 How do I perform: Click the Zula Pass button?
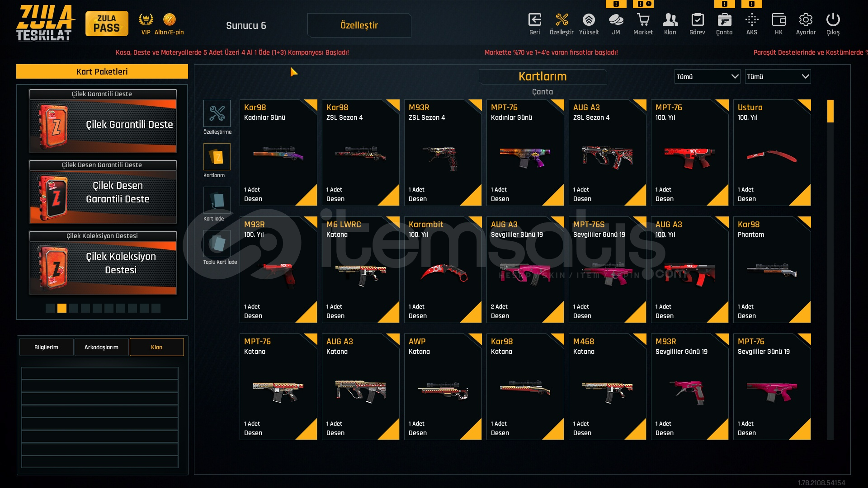[107, 23]
